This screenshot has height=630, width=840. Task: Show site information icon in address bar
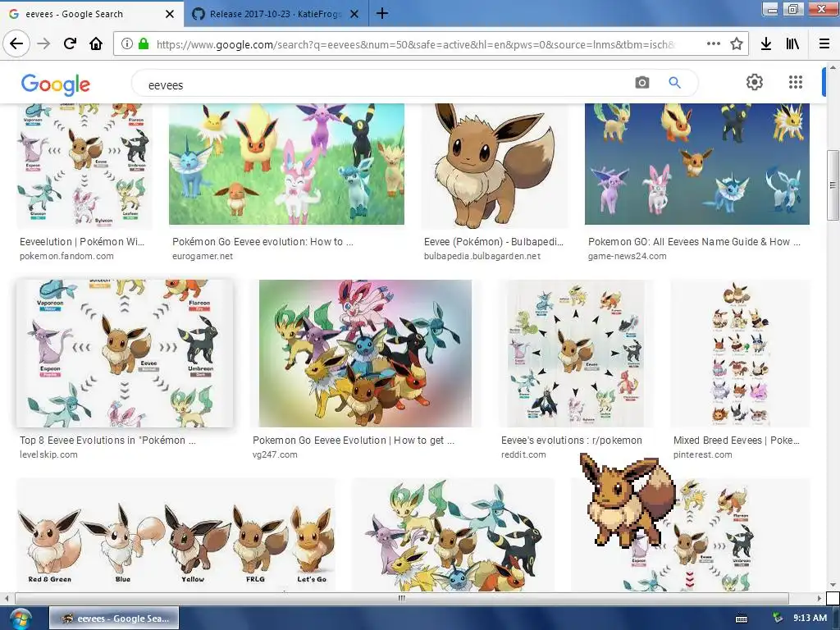point(127,44)
